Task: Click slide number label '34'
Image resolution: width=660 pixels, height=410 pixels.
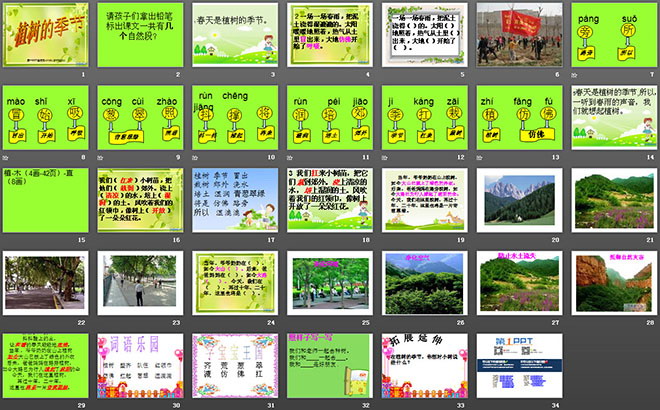Action: pos(556,405)
